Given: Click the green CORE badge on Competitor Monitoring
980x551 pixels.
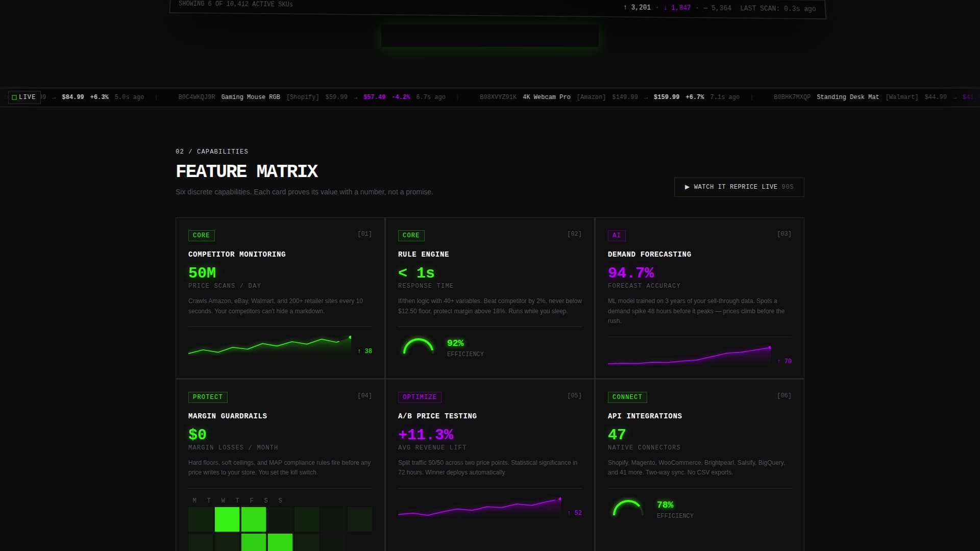Looking at the screenshot, I should tap(201, 235).
